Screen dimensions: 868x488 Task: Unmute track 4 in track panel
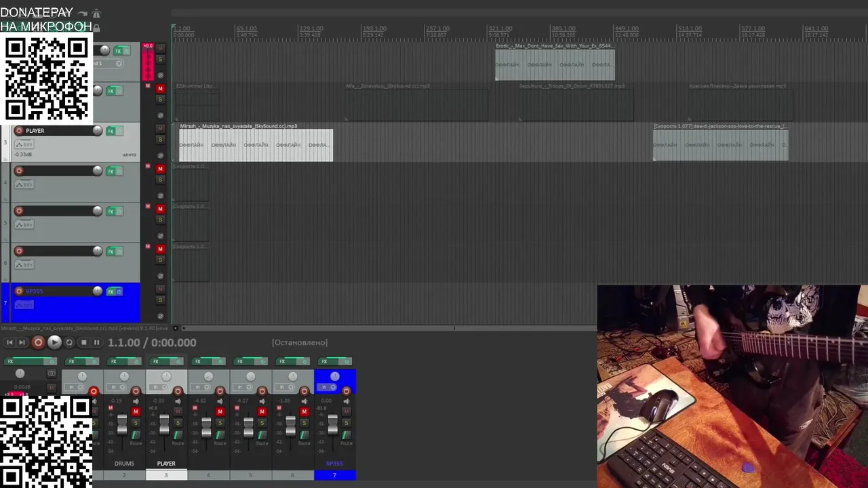click(x=160, y=169)
